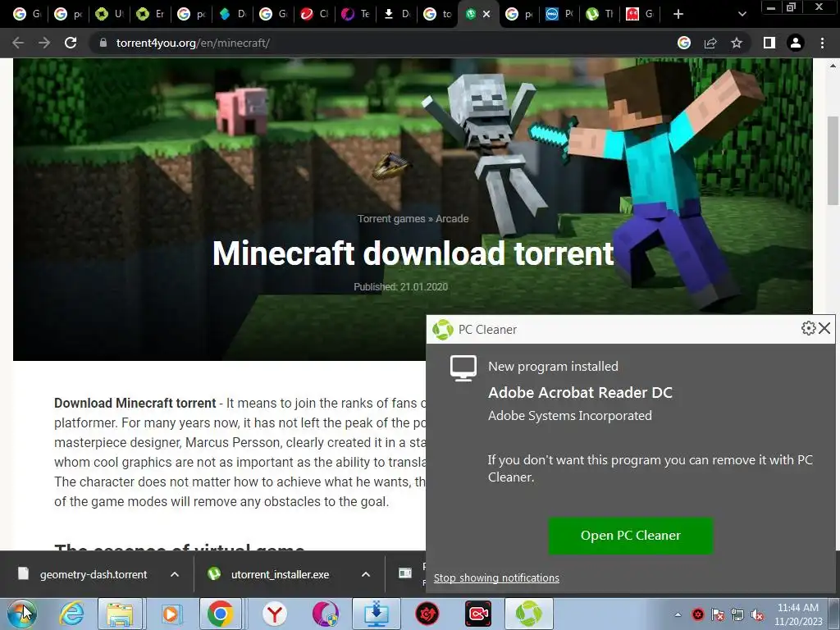The image size is (840, 630).
Task: View site info via the padlock icon
Action: [103, 43]
